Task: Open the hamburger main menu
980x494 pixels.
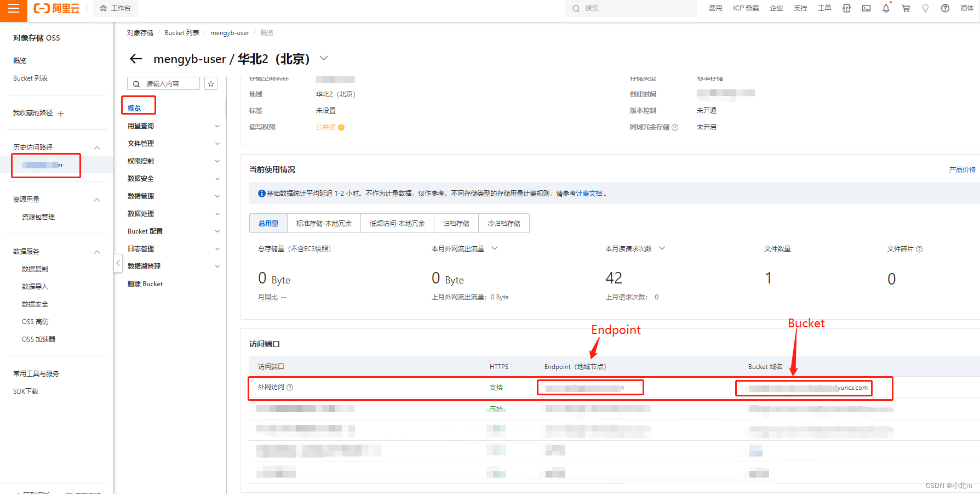Action: [14, 9]
